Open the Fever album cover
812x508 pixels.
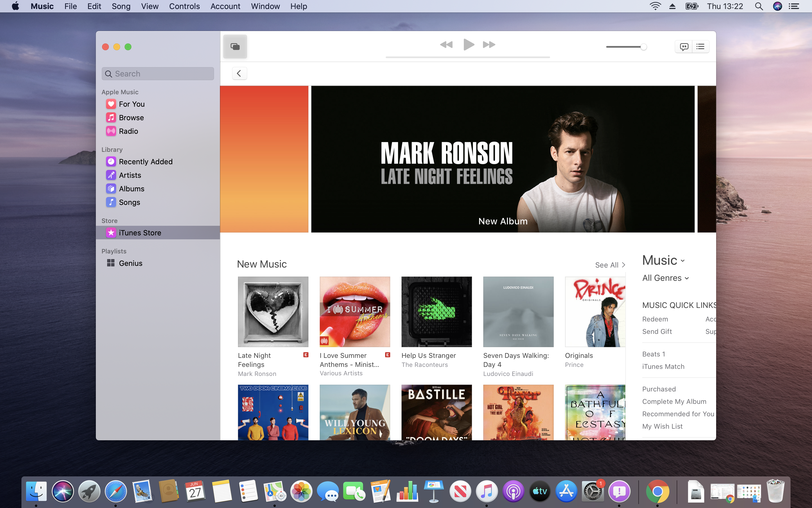pyautogui.click(x=518, y=412)
